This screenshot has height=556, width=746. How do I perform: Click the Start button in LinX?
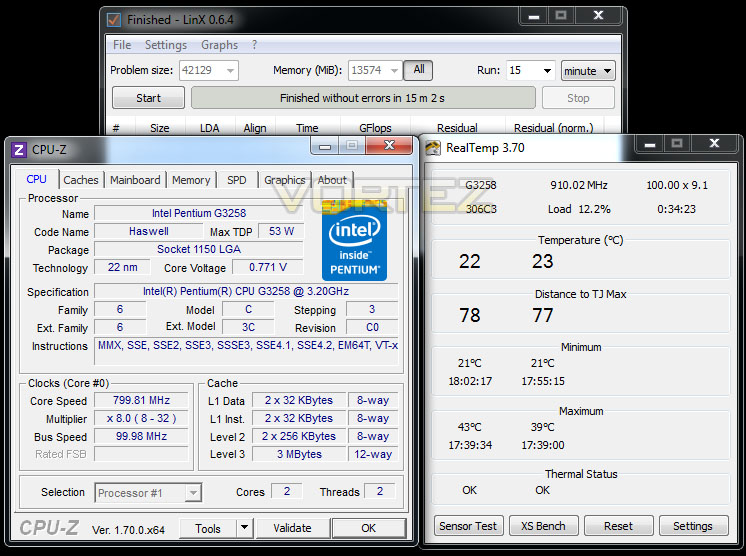click(x=148, y=98)
